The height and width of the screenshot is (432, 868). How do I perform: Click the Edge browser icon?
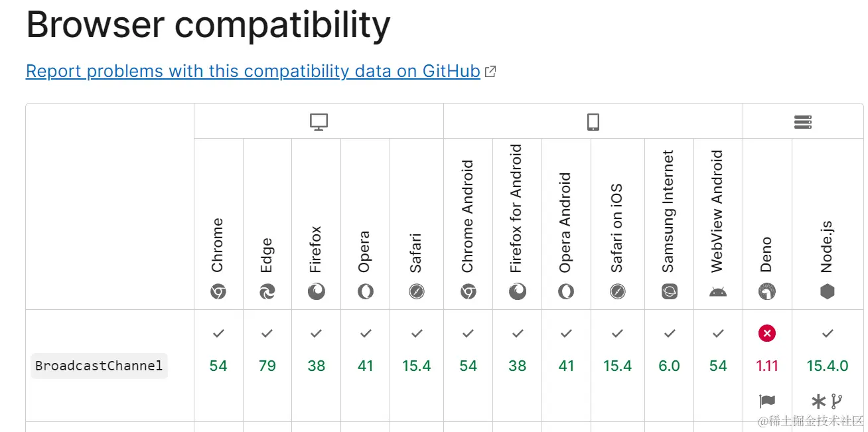click(267, 291)
